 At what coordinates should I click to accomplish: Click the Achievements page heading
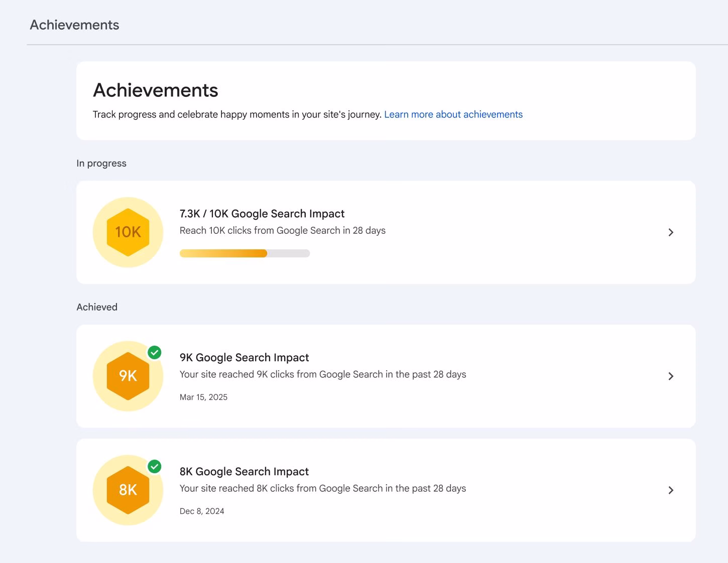(155, 90)
